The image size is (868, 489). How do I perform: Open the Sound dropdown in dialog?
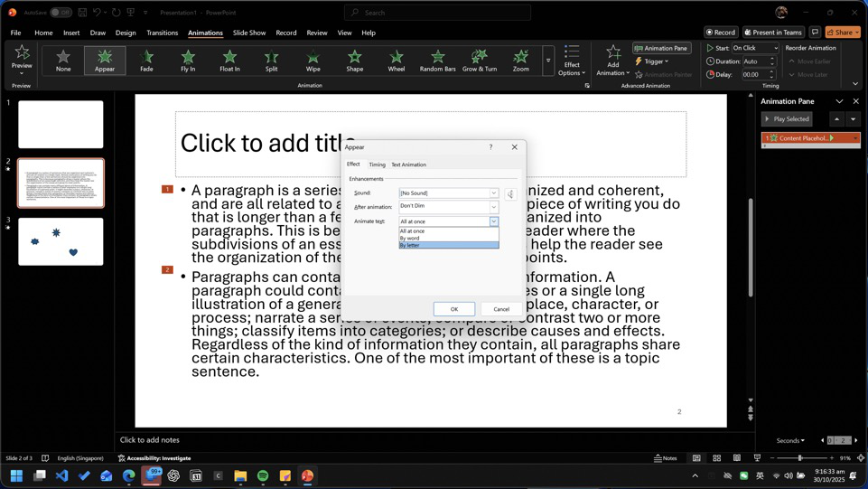494,193
